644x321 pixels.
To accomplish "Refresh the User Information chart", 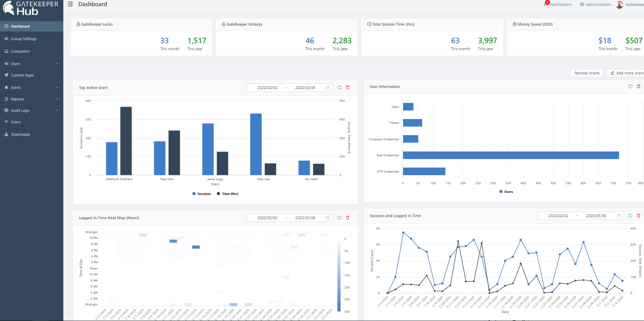I will (x=630, y=87).
